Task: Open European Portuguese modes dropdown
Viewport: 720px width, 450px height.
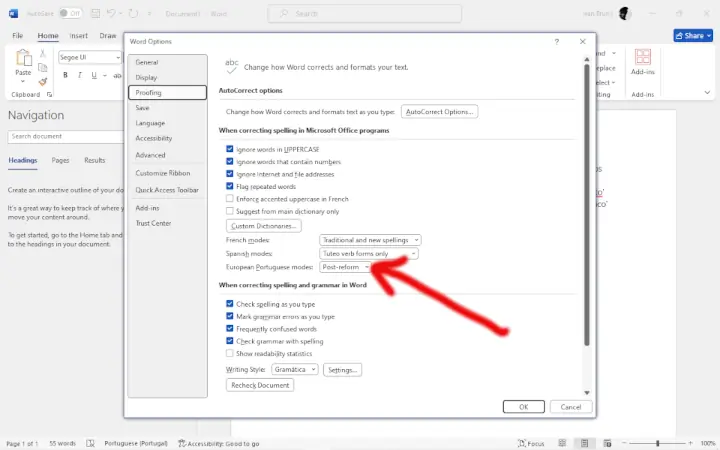Action: 345,267
